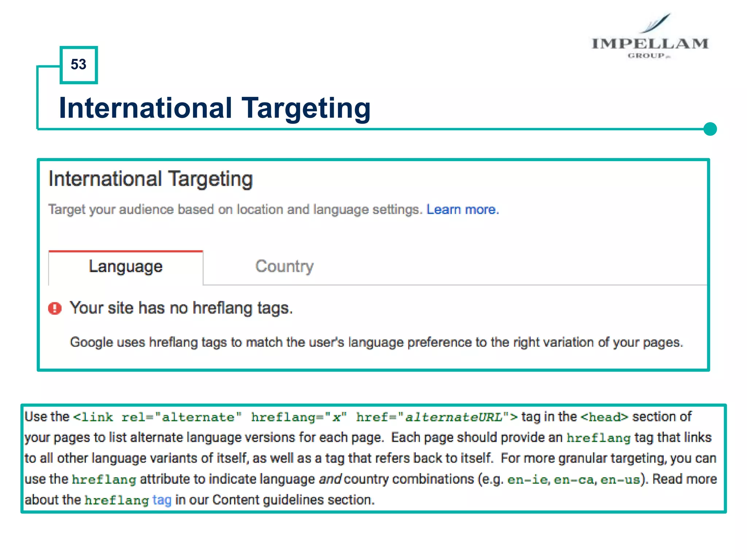Click the <head> code text
Screen dimensions: 747x560
604,417
